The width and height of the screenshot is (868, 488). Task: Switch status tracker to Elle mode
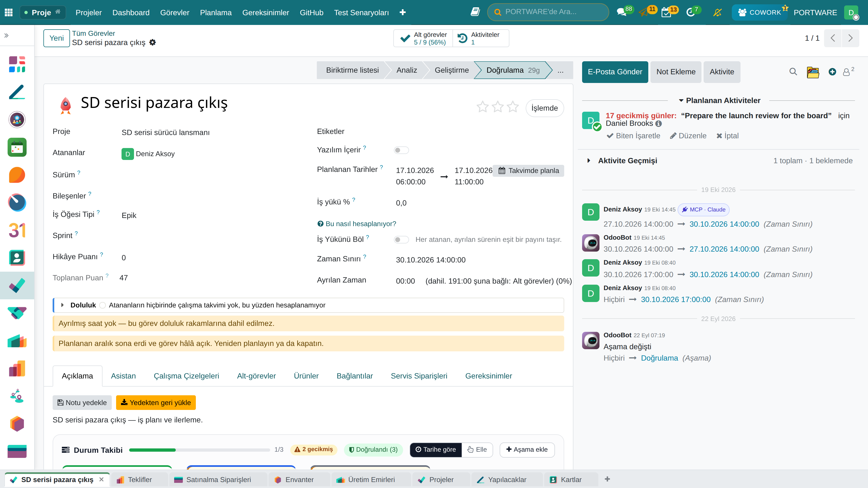point(477,450)
